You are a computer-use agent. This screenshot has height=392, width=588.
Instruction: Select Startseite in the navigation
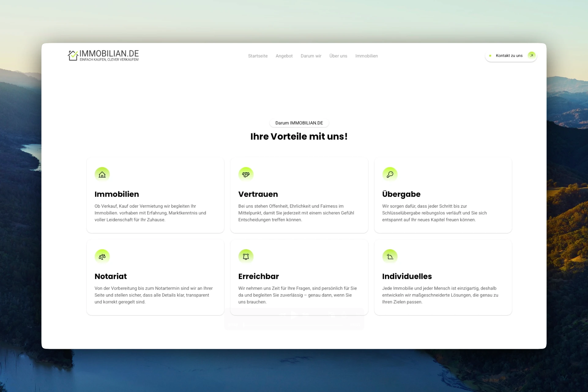point(258,56)
